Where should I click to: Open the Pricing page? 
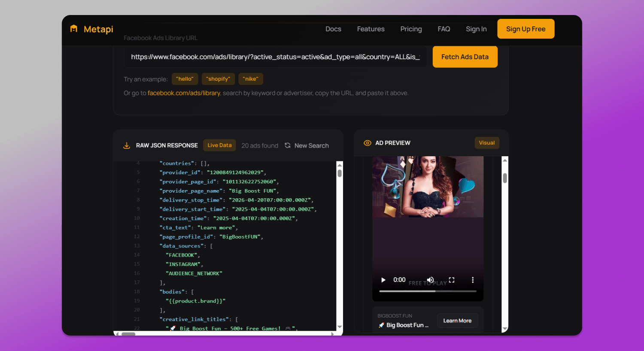(x=411, y=29)
